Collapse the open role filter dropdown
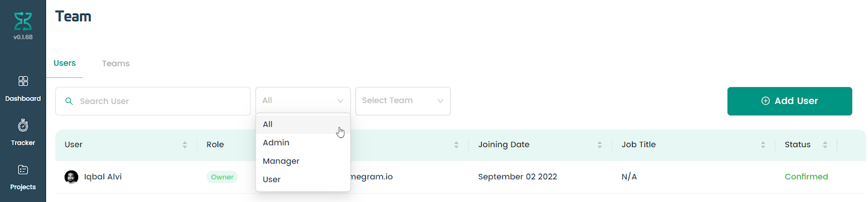Image resolution: width=868 pixels, height=202 pixels. click(x=303, y=101)
